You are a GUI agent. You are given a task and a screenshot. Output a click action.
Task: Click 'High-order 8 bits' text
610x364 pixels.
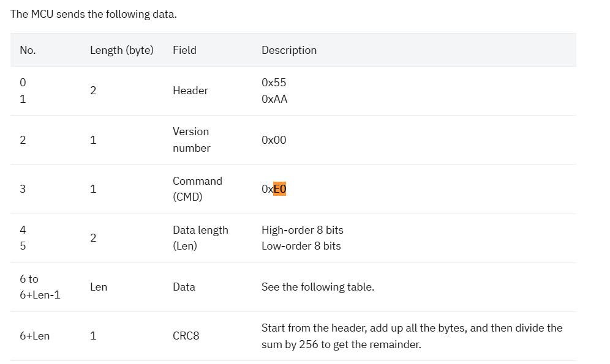tap(303, 230)
